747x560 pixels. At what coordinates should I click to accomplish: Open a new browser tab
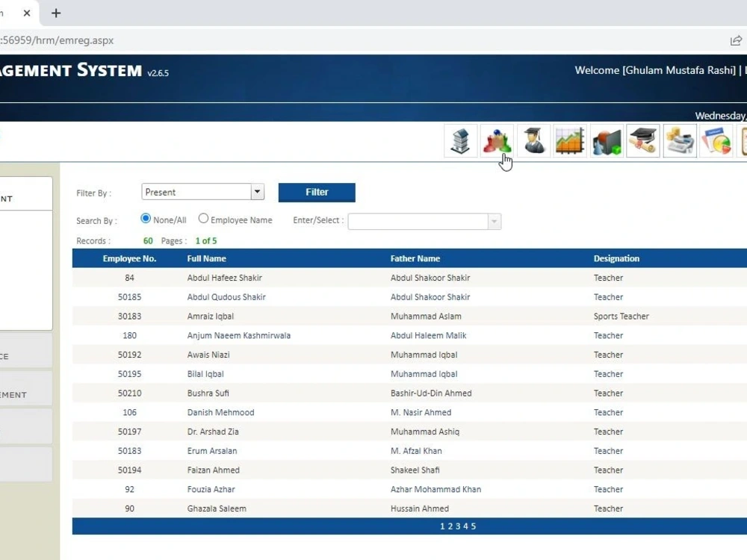coord(56,13)
